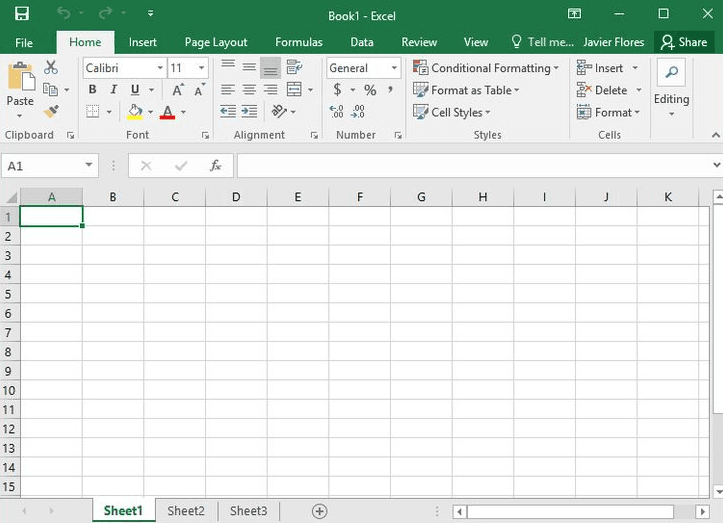723x523 pixels.
Task: Toggle Middle Align
Action: pyautogui.click(x=249, y=67)
